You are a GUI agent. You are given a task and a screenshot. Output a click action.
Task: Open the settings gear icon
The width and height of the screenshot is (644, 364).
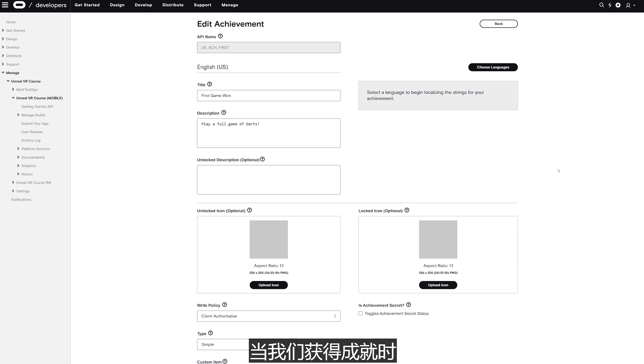point(618,5)
